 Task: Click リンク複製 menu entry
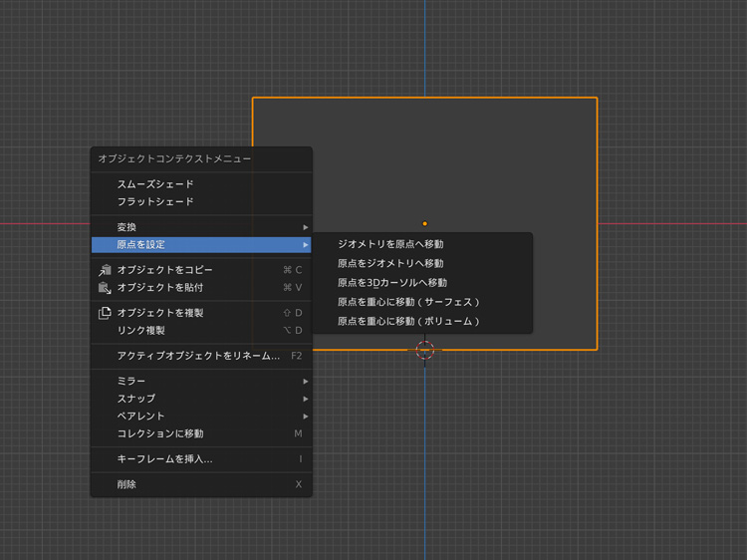pos(141,331)
